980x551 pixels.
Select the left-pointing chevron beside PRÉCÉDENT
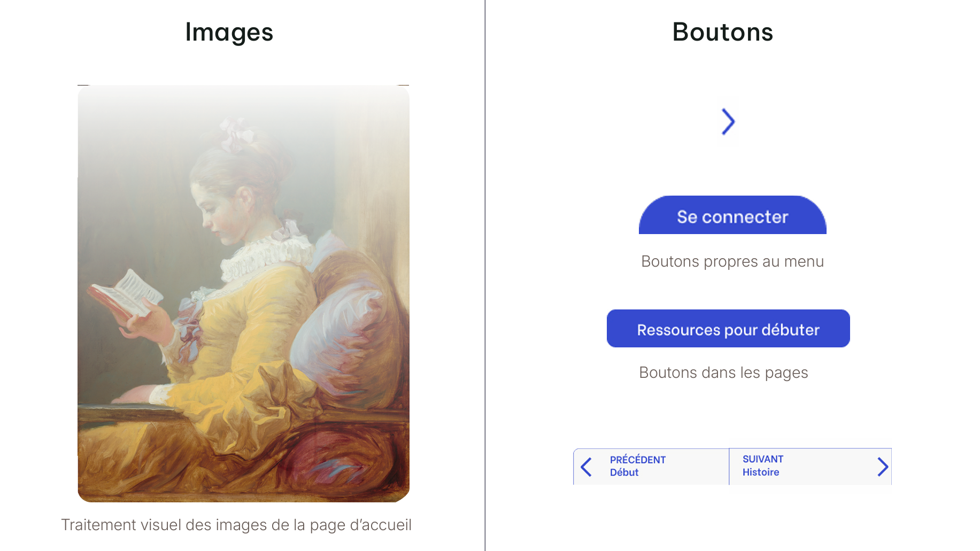coord(587,467)
